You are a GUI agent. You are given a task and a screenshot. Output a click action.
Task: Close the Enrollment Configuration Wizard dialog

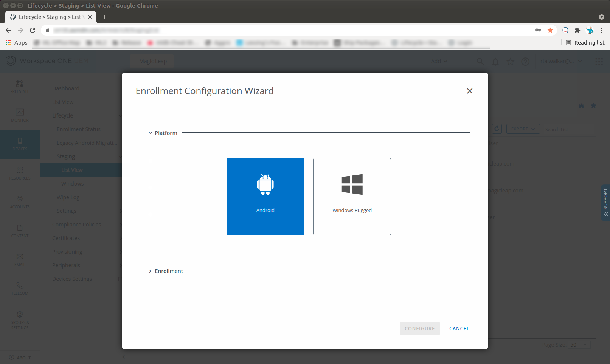tap(469, 91)
